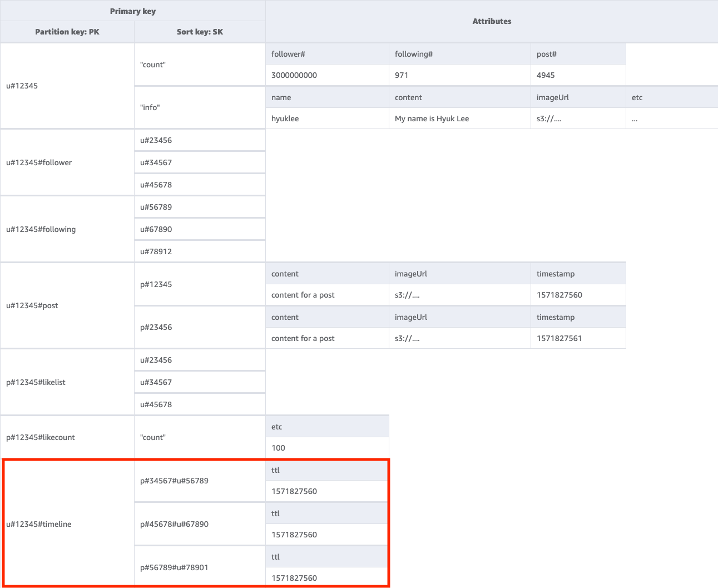Click the "Primary key" header cell
This screenshot has height=588, width=718.
pos(133,11)
